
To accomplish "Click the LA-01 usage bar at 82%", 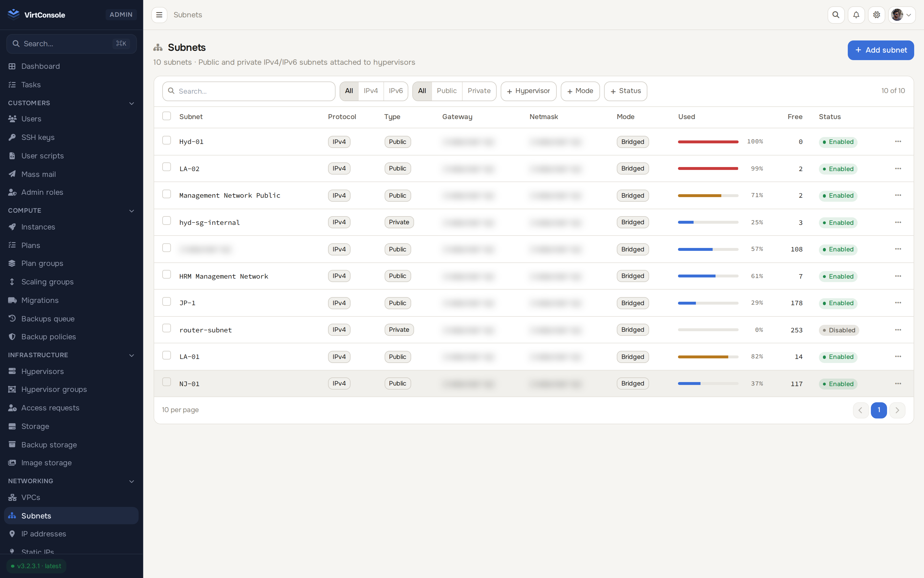I will [708, 357].
